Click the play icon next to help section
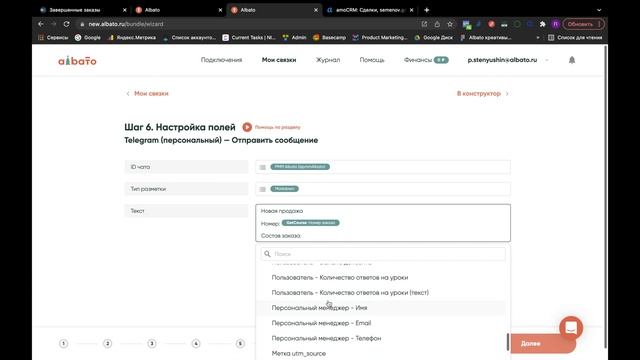640x360 pixels. click(x=247, y=127)
